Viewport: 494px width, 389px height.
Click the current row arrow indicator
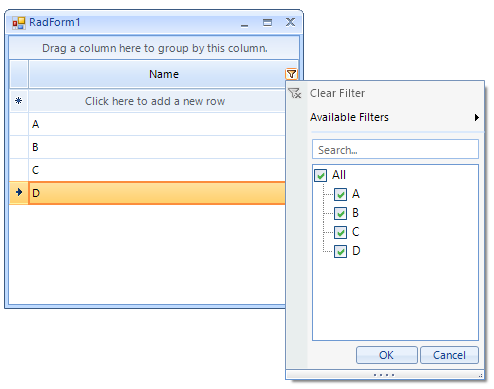point(19,192)
